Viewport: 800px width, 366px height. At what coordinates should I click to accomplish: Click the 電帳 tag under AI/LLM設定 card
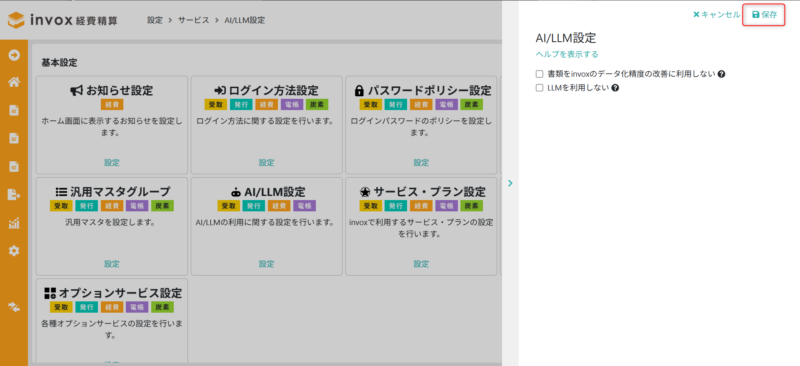point(305,206)
